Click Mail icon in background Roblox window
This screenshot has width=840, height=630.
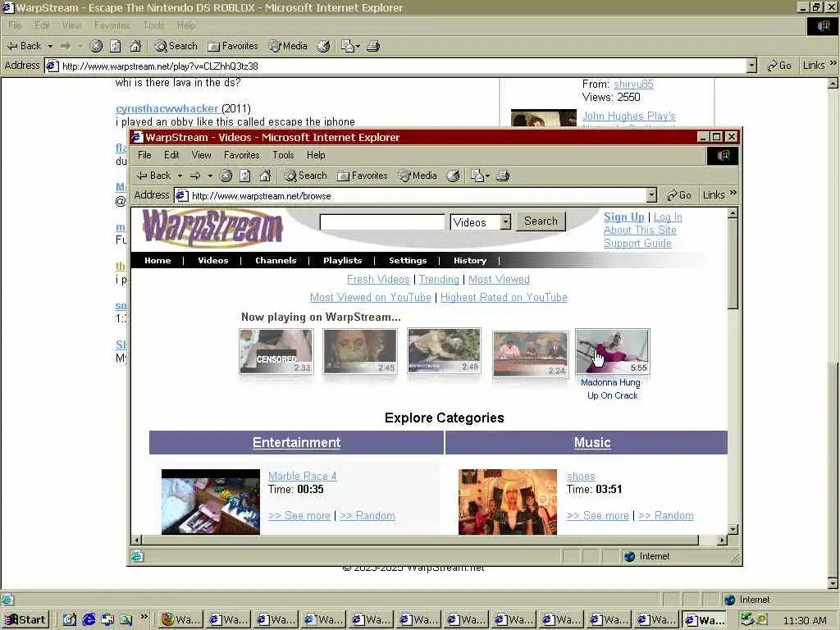[x=348, y=46]
